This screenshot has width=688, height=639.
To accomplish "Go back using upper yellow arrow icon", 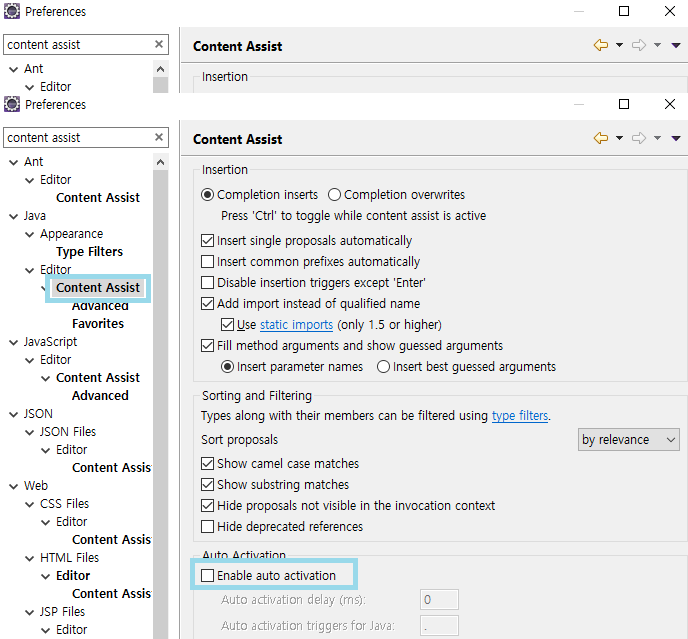I will click(601, 45).
